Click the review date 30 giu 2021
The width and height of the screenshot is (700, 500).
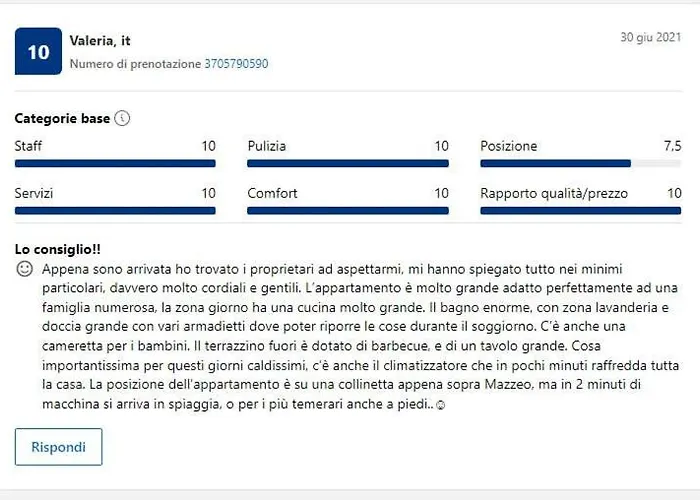point(650,37)
